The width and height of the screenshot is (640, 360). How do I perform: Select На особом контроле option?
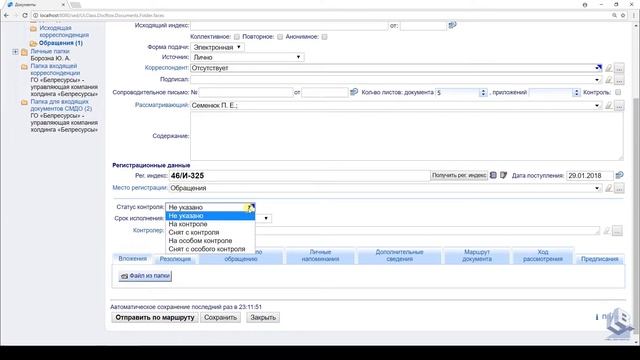[210, 241]
